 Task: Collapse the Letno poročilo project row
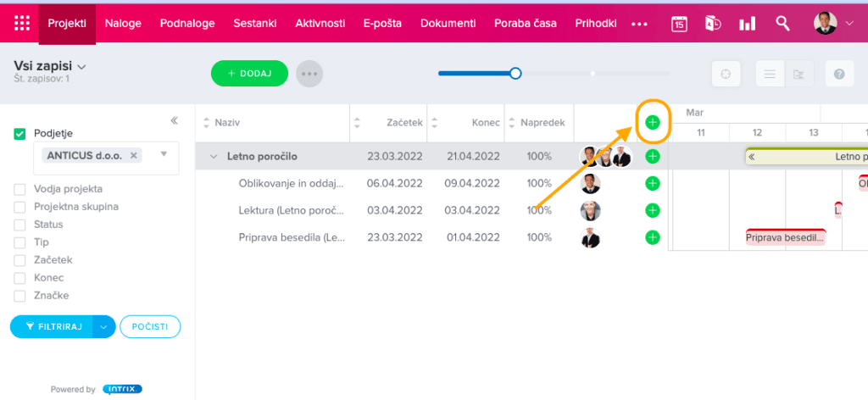[x=214, y=157]
